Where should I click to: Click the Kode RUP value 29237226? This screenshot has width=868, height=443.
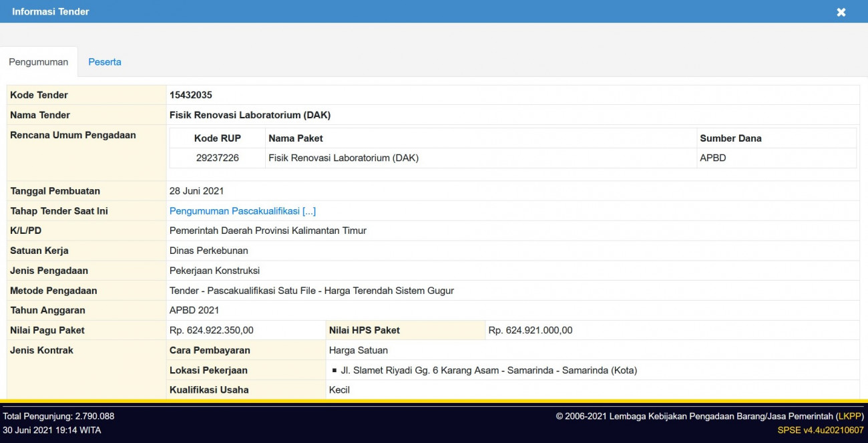tap(217, 158)
